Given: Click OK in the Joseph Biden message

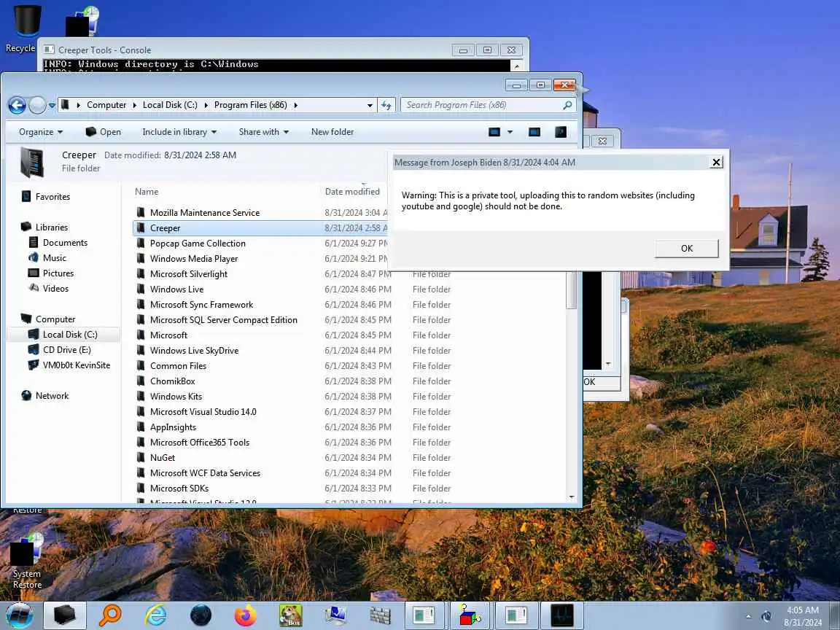Looking at the screenshot, I should click(x=686, y=249).
